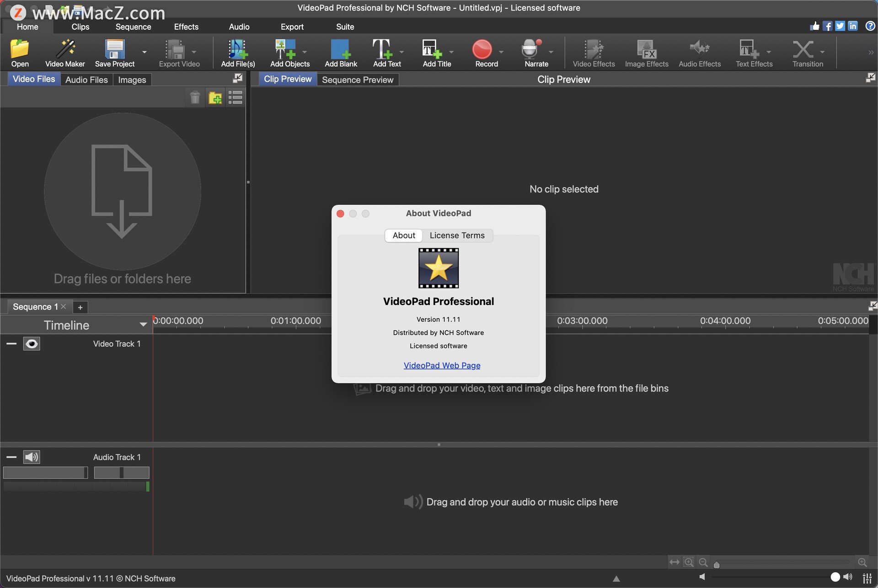Switch to the Audio Files bin tab
The image size is (878, 588).
pos(86,80)
